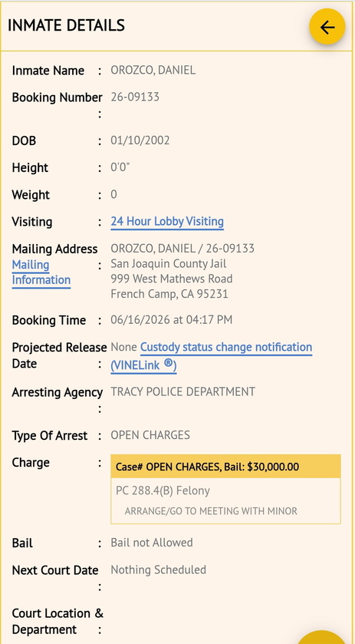355x644 pixels.
Task: Open the 24 Hour Lobby Visiting link
Action: [x=167, y=222]
